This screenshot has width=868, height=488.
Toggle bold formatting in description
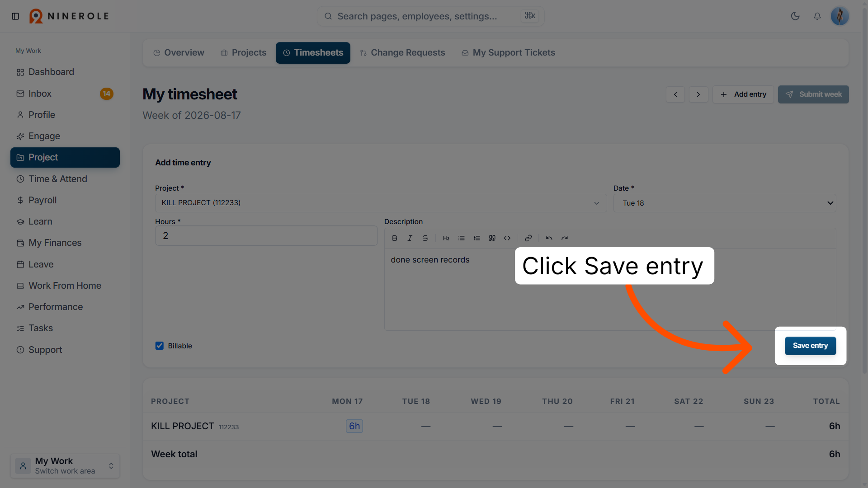pyautogui.click(x=395, y=238)
